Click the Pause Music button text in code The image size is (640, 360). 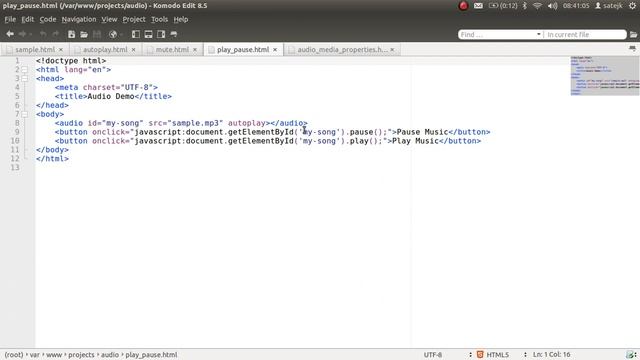[422, 132]
